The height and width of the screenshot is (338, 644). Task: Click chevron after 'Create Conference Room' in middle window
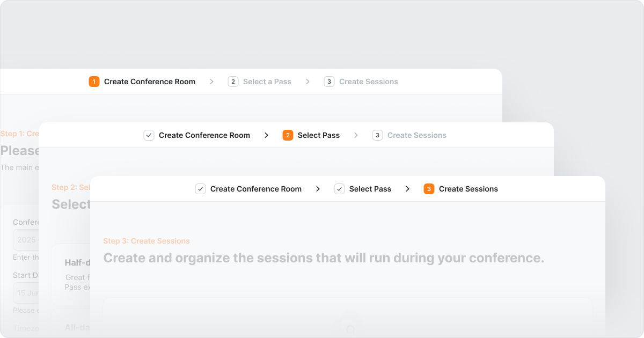point(266,135)
